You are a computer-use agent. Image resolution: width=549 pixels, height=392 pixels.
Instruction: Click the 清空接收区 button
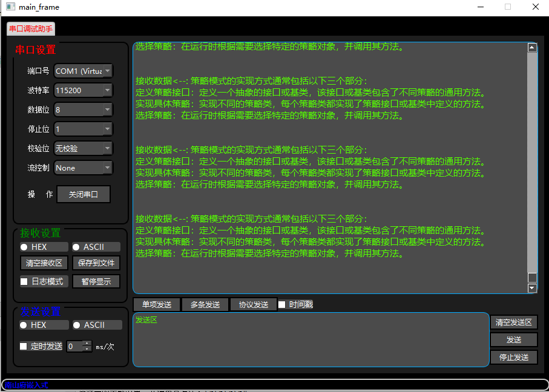coord(43,263)
